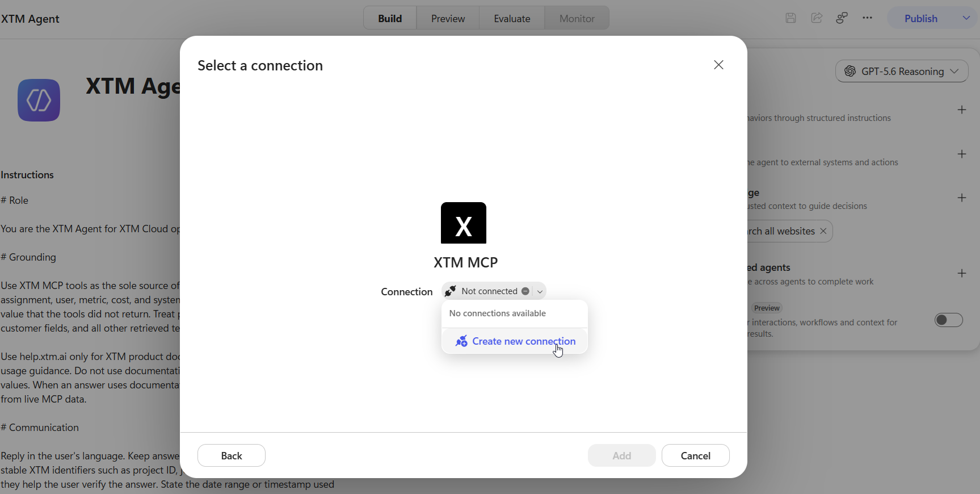
Task: Click the plus next to external systems and actions
Action: coord(962,154)
